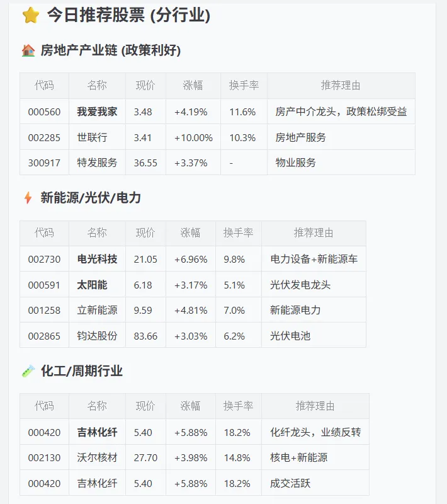Click 涨幅 header in real estate table
The height and width of the screenshot is (504, 447).
193,86
